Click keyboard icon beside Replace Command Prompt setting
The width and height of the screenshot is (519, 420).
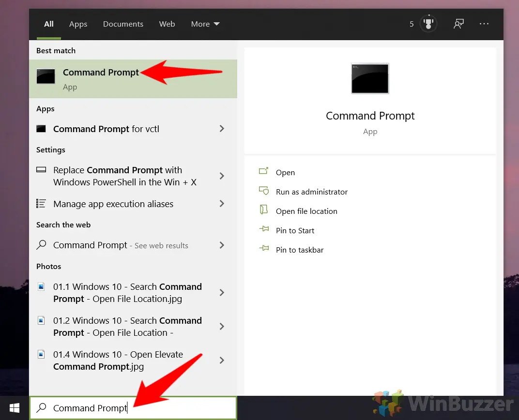(x=41, y=170)
